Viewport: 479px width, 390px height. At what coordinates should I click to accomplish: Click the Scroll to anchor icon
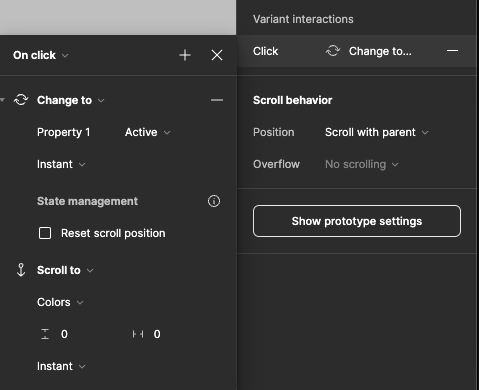pos(21,270)
